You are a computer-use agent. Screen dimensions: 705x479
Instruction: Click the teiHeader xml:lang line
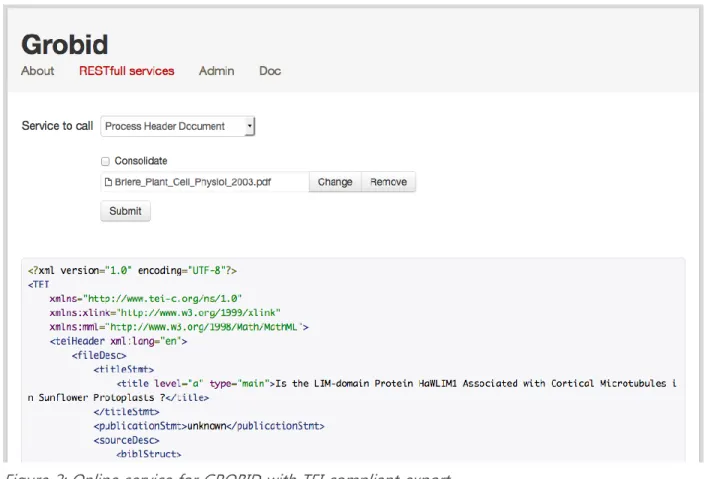118,341
